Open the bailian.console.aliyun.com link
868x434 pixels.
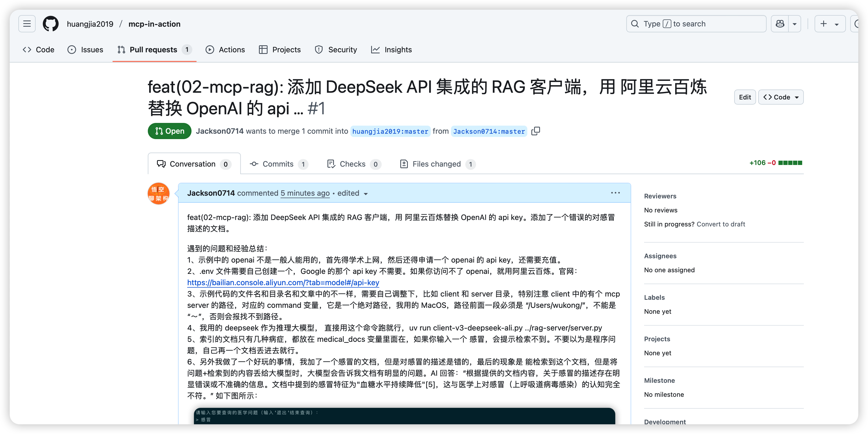(283, 283)
